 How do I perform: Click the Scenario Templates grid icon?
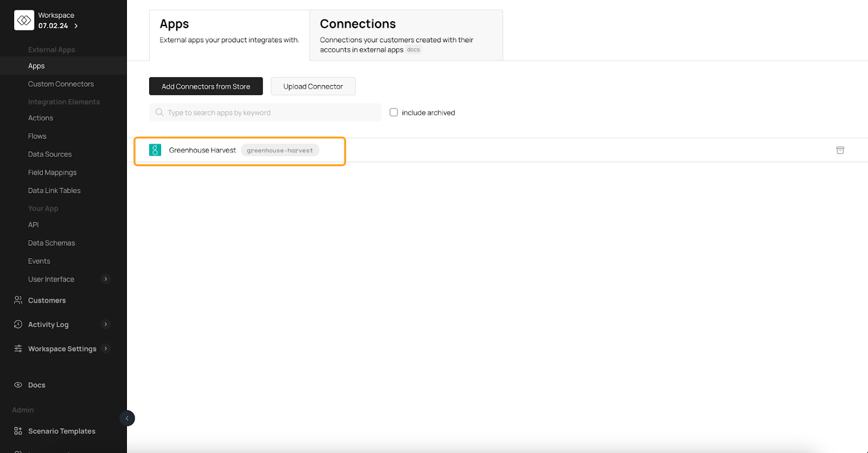(x=18, y=431)
